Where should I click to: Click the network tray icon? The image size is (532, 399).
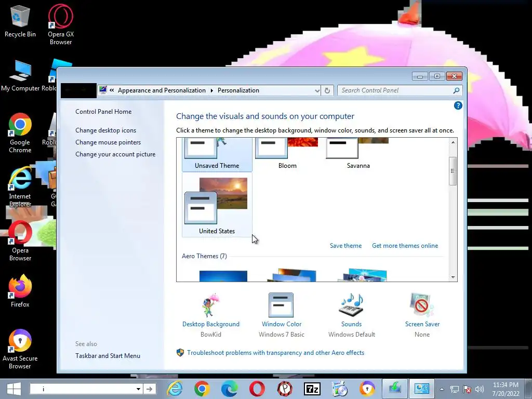[454, 389]
